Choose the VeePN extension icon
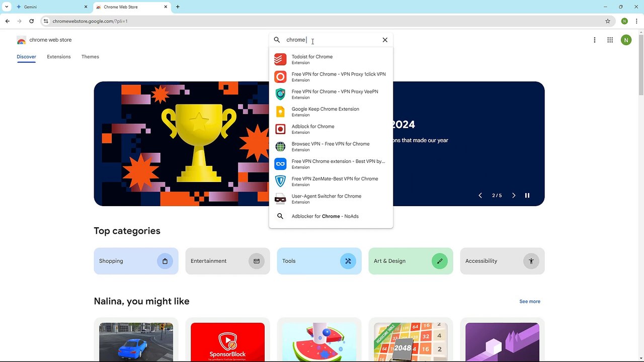This screenshot has width=644, height=362. [280, 94]
